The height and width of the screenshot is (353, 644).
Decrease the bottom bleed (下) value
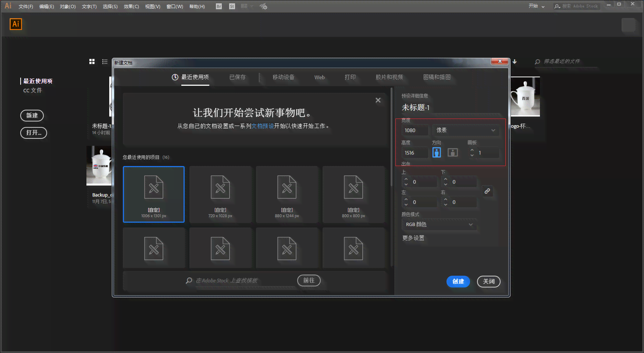coord(446,184)
